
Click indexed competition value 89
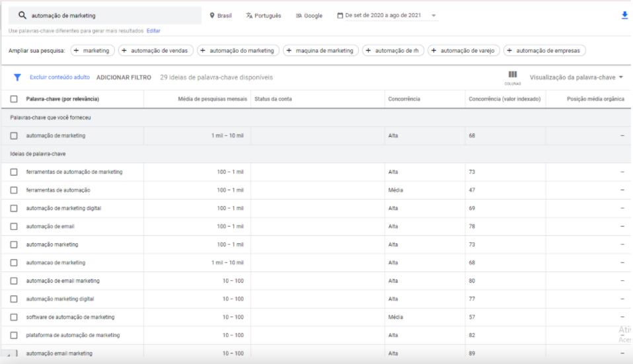tap(472, 353)
